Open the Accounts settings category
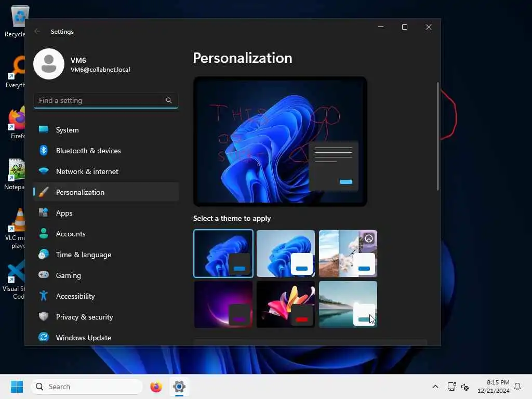 tap(106, 233)
